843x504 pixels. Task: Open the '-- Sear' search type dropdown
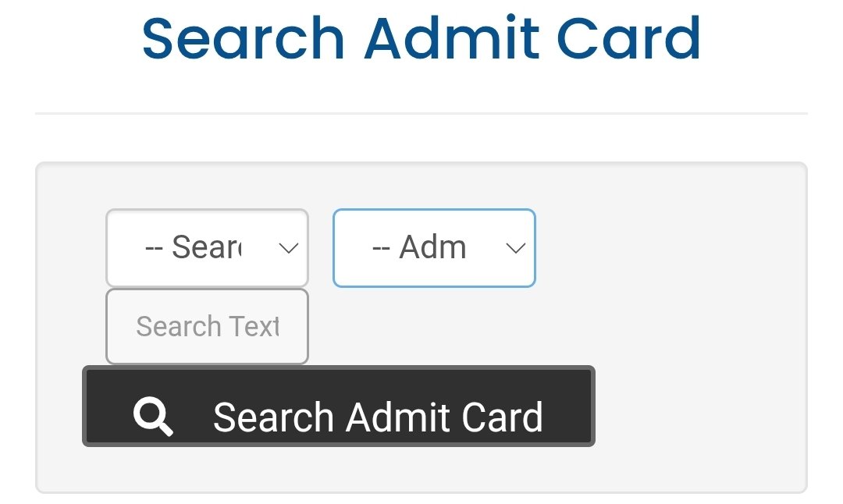pyautogui.click(x=207, y=248)
